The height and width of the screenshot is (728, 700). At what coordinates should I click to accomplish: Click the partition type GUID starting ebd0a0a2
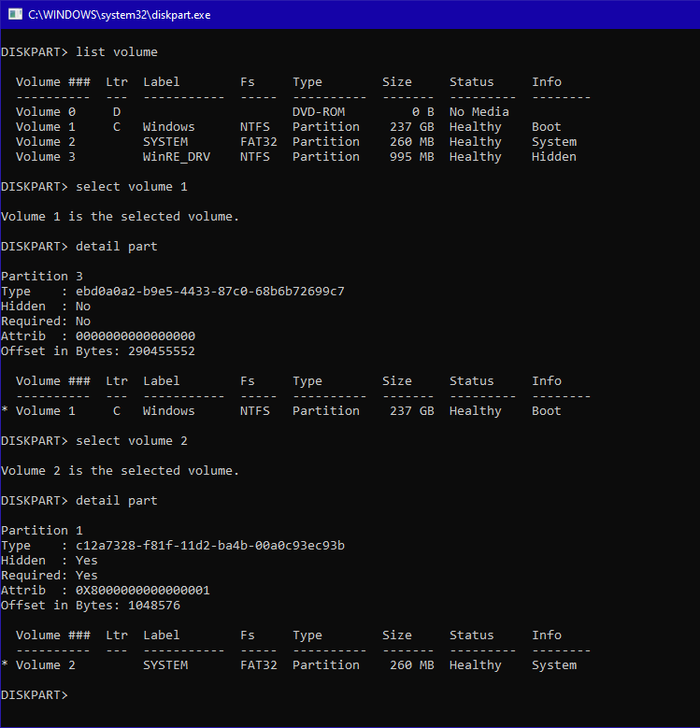[209, 292]
